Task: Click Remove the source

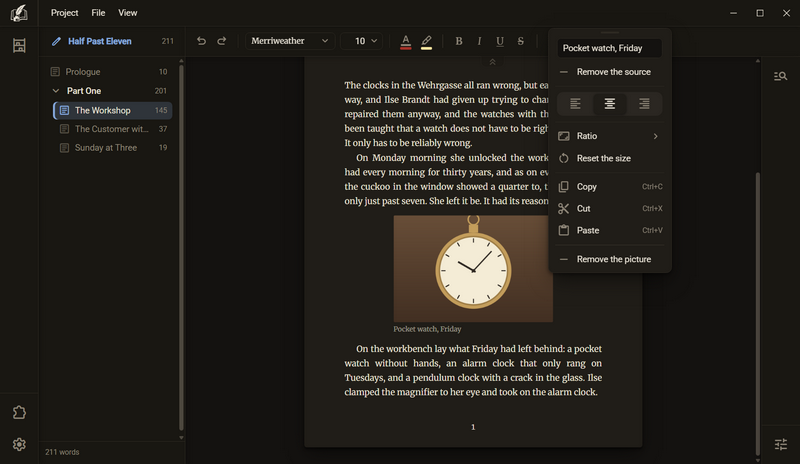Action: tap(610, 72)
